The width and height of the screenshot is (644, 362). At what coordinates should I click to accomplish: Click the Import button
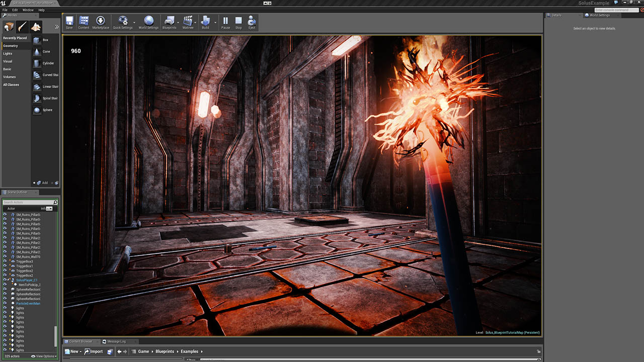click(94, 351)
